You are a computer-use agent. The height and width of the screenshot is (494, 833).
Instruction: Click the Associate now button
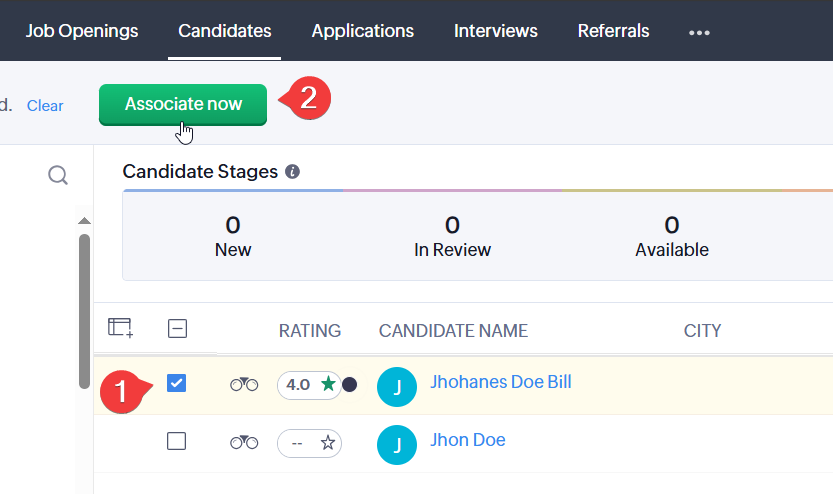pyautogui.click(x=183, y=104)
